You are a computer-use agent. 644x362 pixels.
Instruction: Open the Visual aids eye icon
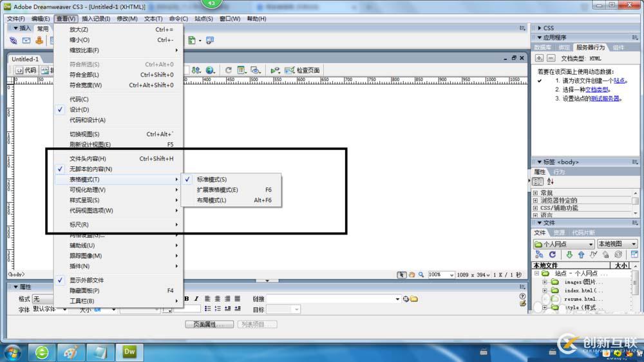[256, 70]
